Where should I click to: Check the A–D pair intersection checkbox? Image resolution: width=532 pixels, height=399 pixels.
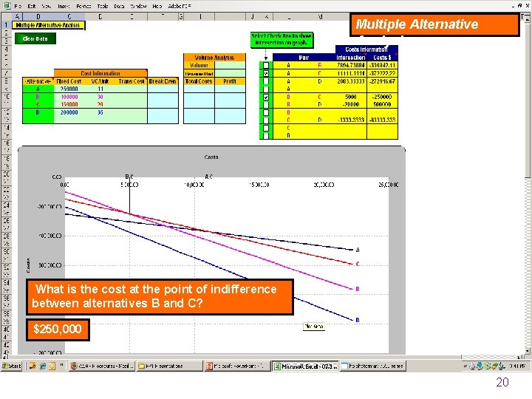point(266,81)
